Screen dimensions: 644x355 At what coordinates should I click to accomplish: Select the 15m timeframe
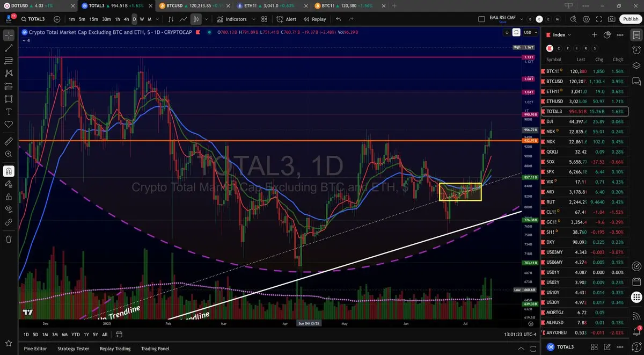93,19
